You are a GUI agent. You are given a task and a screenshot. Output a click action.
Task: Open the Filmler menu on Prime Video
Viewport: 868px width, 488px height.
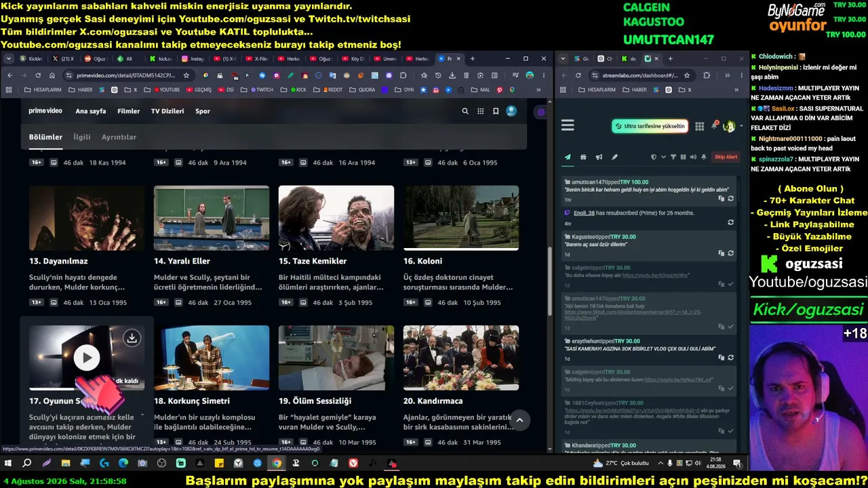coord(129,111)
